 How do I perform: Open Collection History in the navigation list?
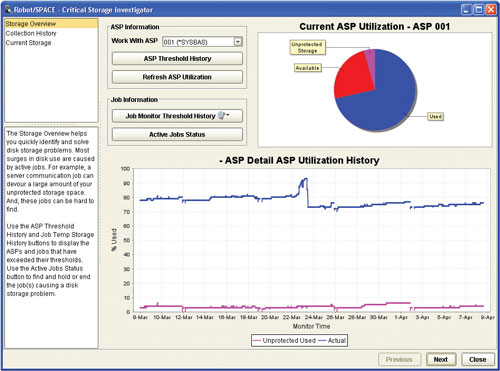(x=31, y=33)
